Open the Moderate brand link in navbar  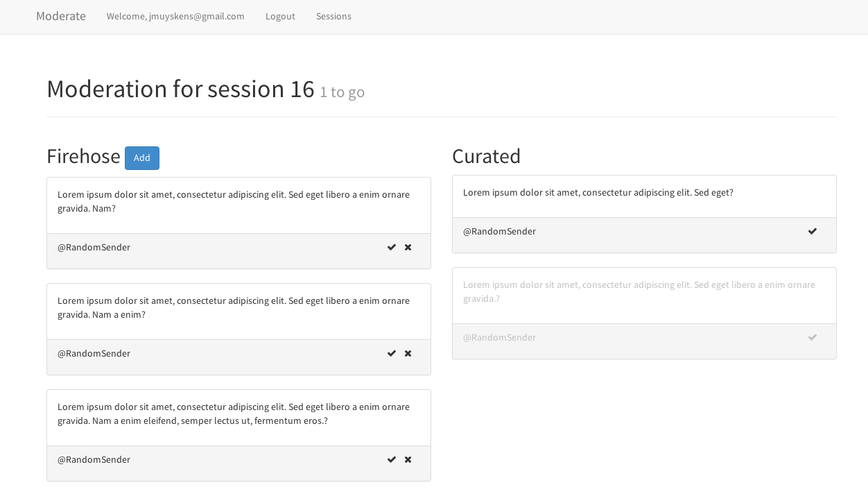pos(61,17)
